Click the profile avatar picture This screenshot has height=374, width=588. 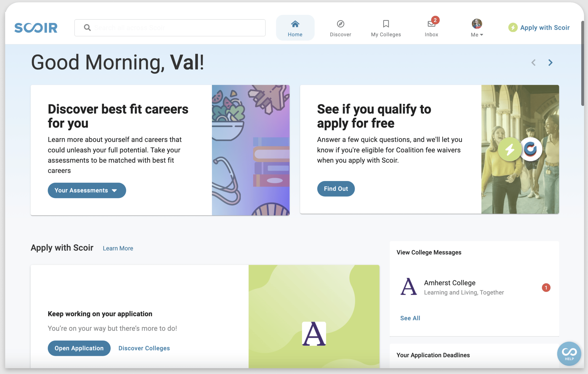477,24
